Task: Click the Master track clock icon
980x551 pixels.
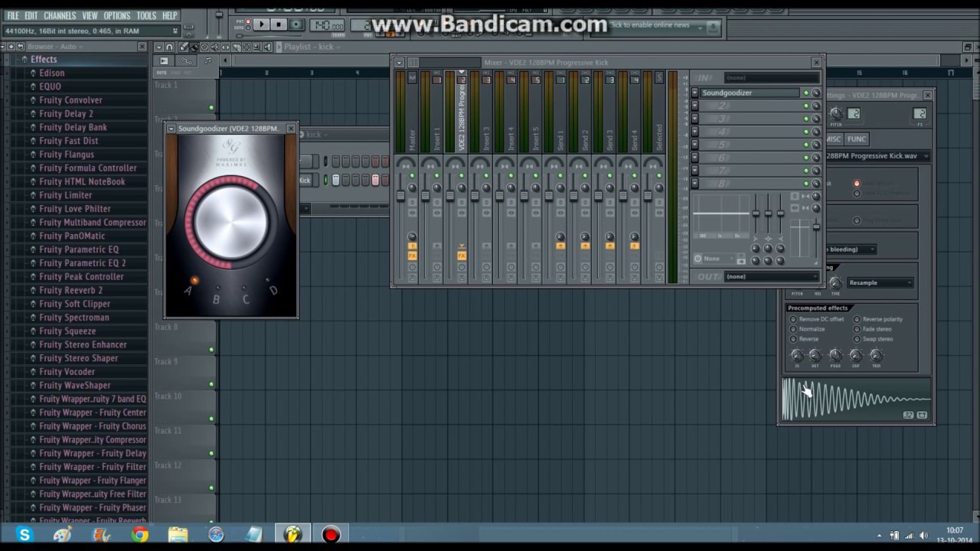Action: pyautogui.click(x=412, y=267)
